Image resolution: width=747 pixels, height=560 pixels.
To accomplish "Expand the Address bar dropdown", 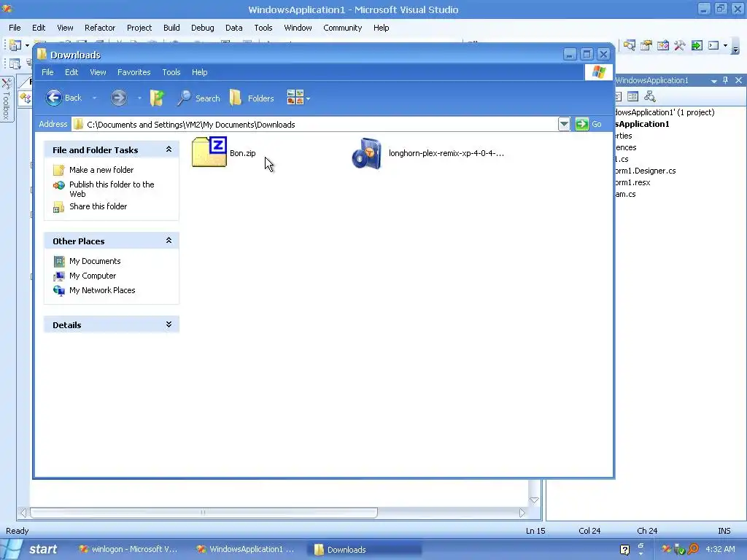I will coord(564,124).
